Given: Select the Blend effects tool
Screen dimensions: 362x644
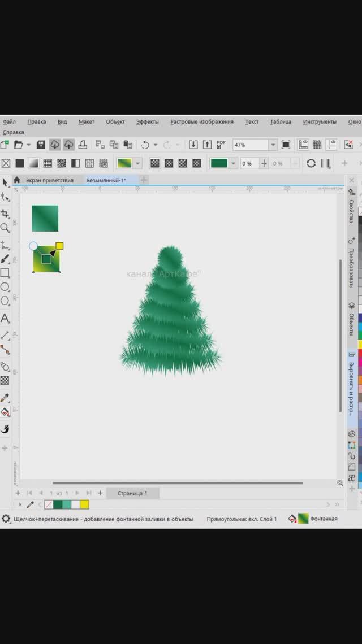Looking at the screenshot, I should coord(5,367).
